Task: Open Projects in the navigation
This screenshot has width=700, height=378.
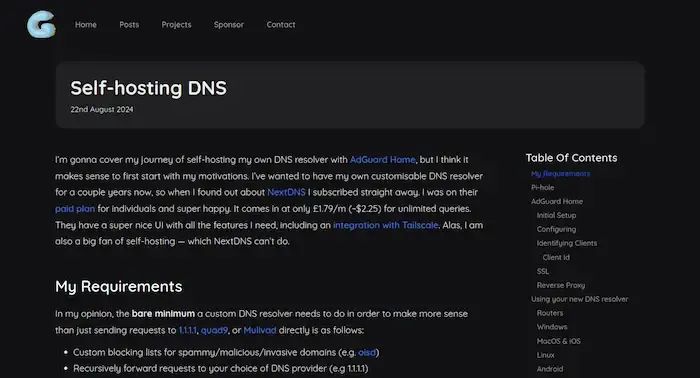Action: click(x=176, y=25)
